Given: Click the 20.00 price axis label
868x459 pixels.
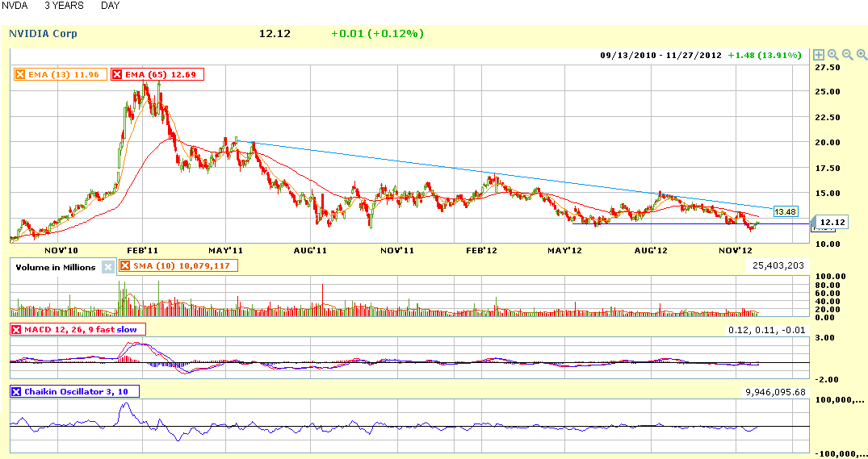Looking at the screenshot, I should click(828, 142).
